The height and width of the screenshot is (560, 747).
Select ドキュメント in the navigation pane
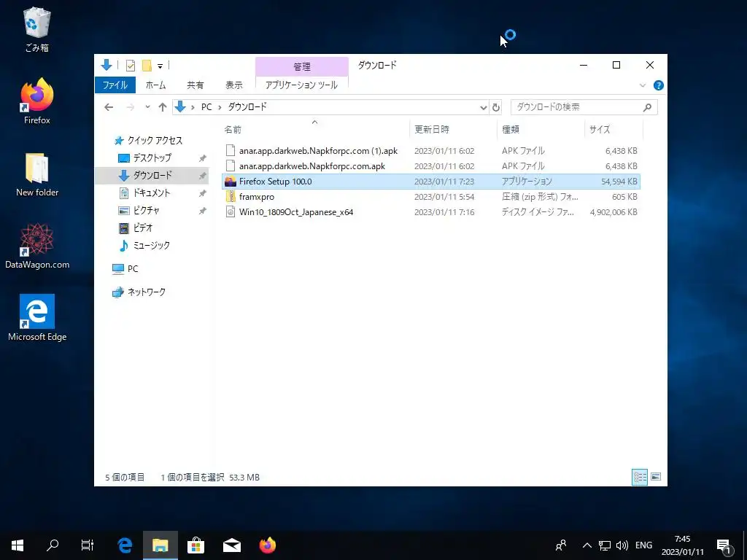[151, 192]
